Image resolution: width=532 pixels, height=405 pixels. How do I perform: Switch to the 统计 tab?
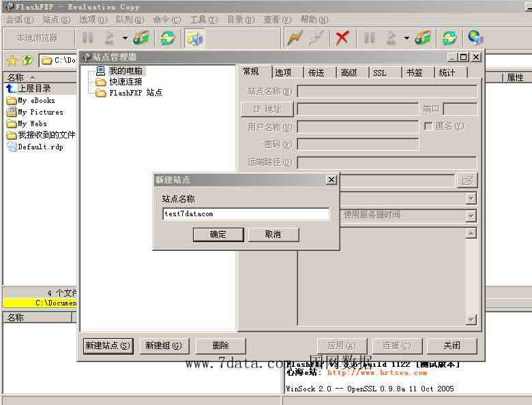point(447,72)
